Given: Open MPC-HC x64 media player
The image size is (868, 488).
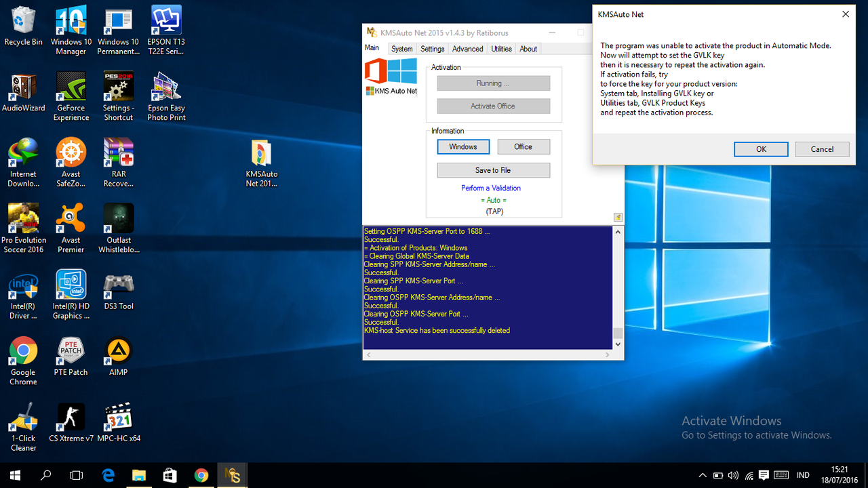Looking at the screenshot, I should coord(118,422).
